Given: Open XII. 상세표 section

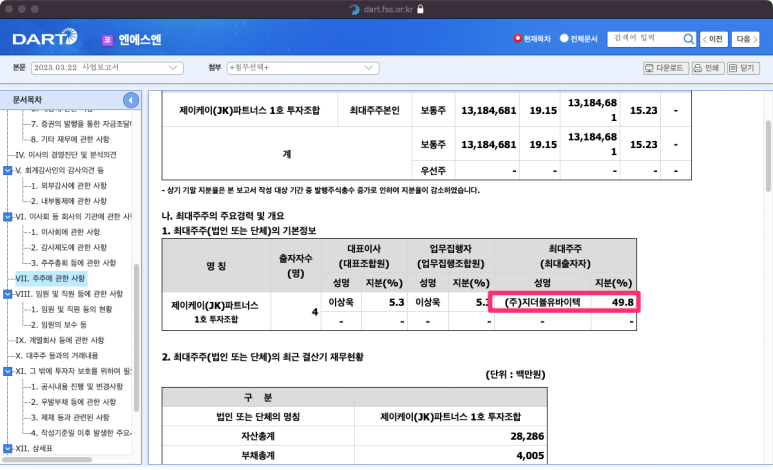Looking at the screenshot, I should pos(34,448).
